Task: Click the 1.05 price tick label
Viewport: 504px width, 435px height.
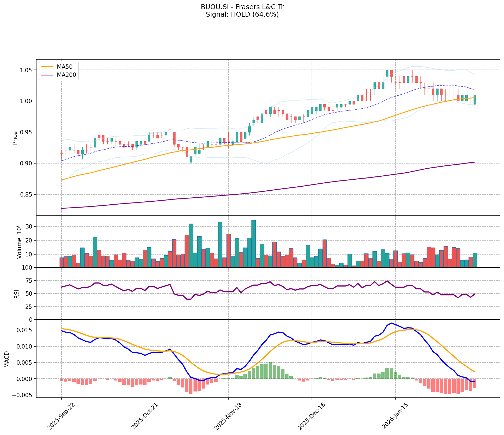Action: [27, 70]
